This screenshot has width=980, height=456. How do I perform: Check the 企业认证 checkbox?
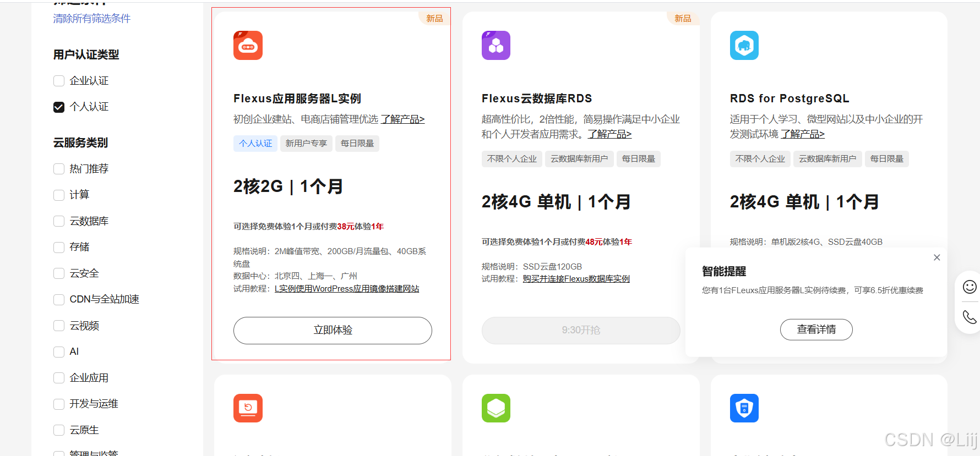pyautogui.click(x=59, y=81)
